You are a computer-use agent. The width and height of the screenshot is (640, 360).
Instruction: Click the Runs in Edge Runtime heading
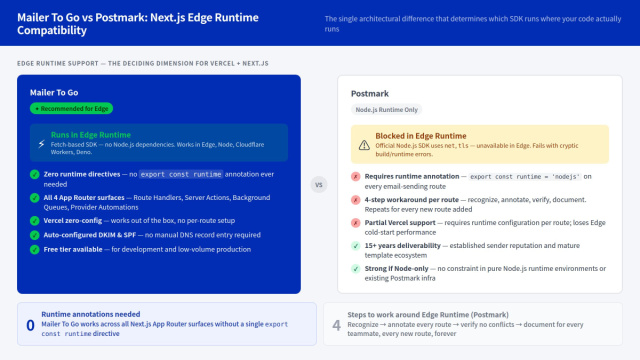(x=91, y=135)
